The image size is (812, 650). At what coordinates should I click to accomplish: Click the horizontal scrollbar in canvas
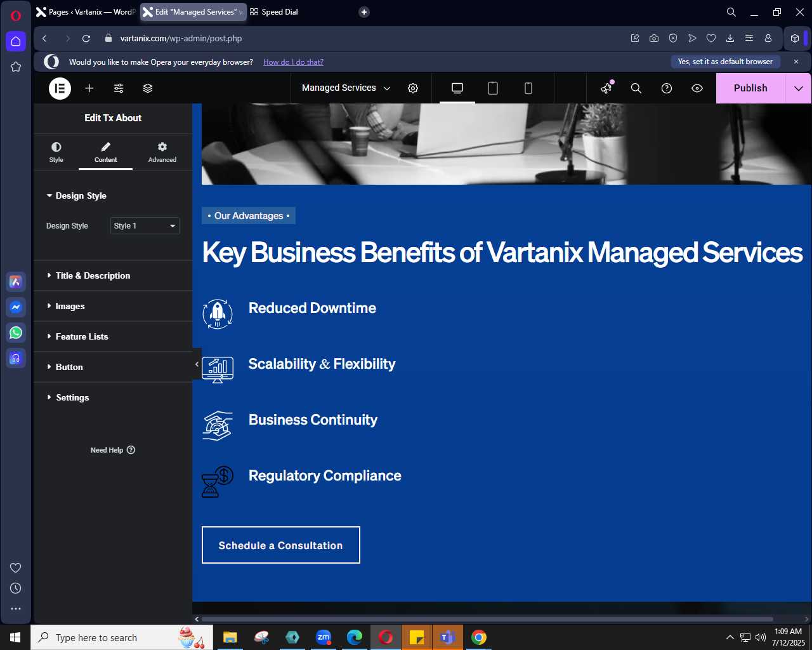(487, 619)
